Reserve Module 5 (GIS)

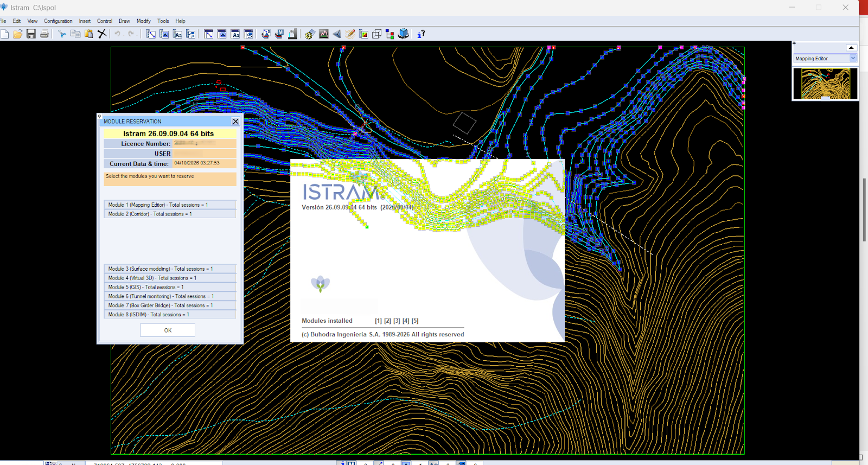point(170,287)
